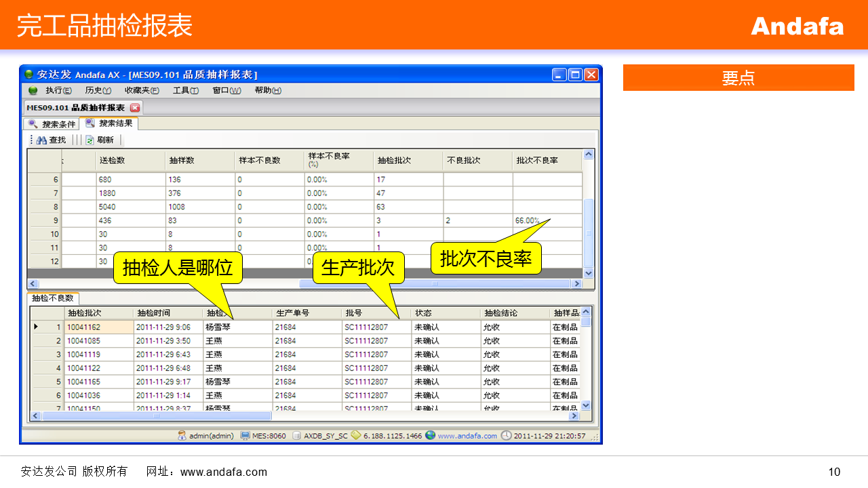
Task: Click the globe icon beside www.andafa.com
Action: 430,436
